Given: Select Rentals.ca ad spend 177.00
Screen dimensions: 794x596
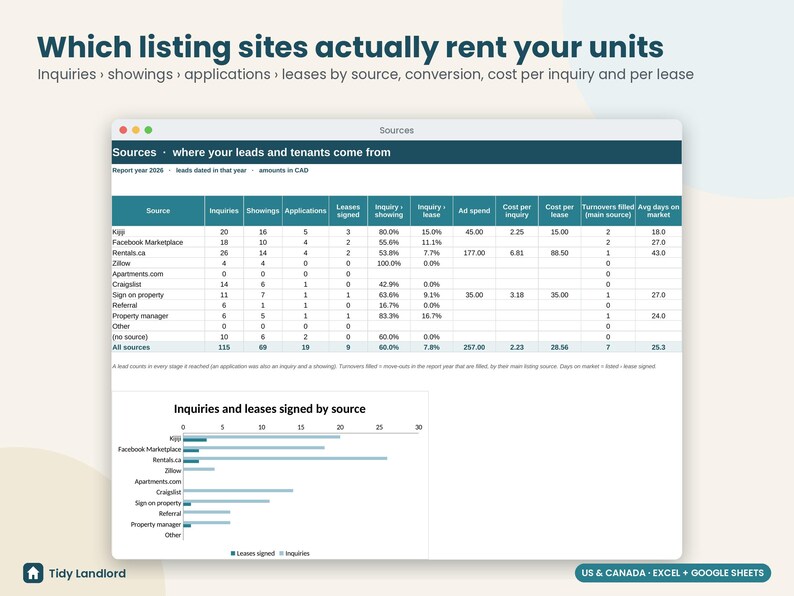Looking at the screenshot, I should (474, 253).
